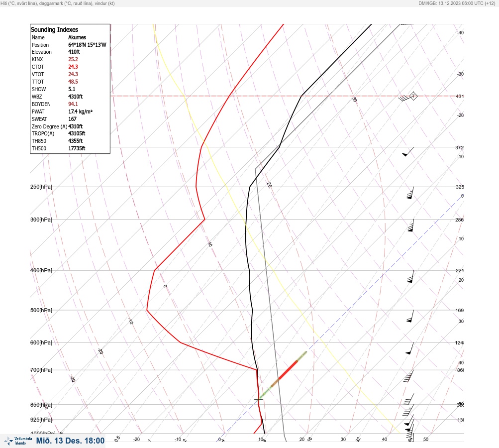
Task: Click the wind barb at 500 hPa level
Action: coord(410,316)
